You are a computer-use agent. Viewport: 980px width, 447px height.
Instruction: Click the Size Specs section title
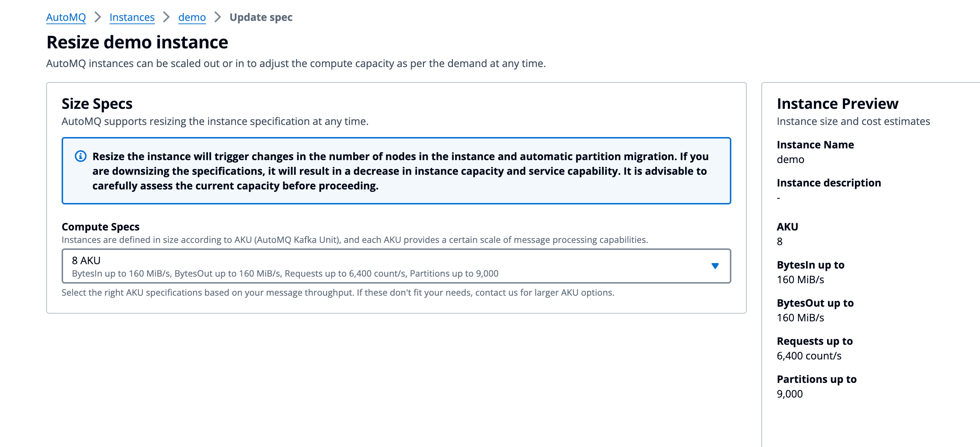[97, 103]
